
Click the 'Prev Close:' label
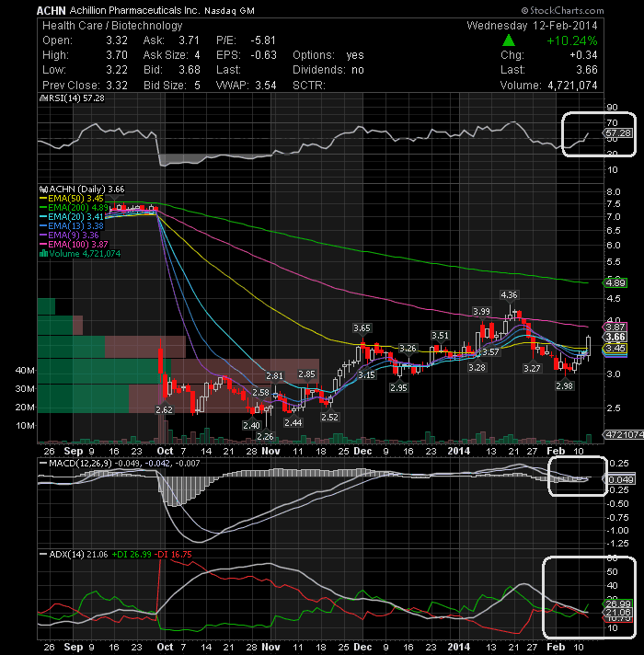(x=71, y=86)
